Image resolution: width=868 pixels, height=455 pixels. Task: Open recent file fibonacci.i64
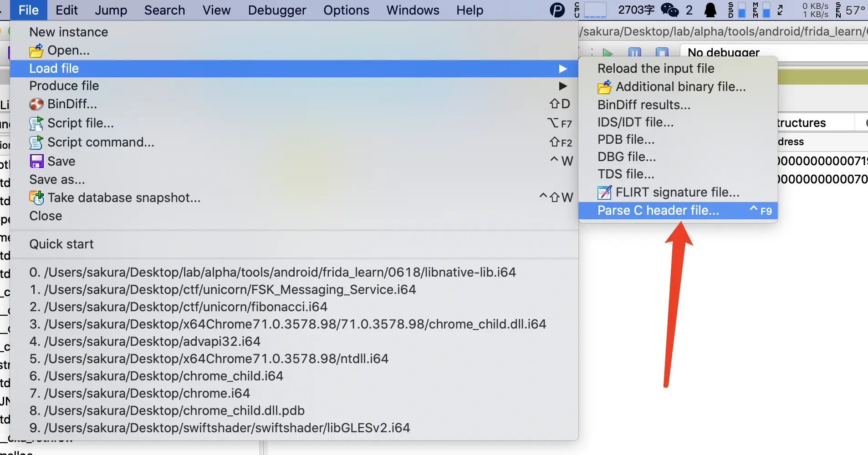tap(294, 307)
